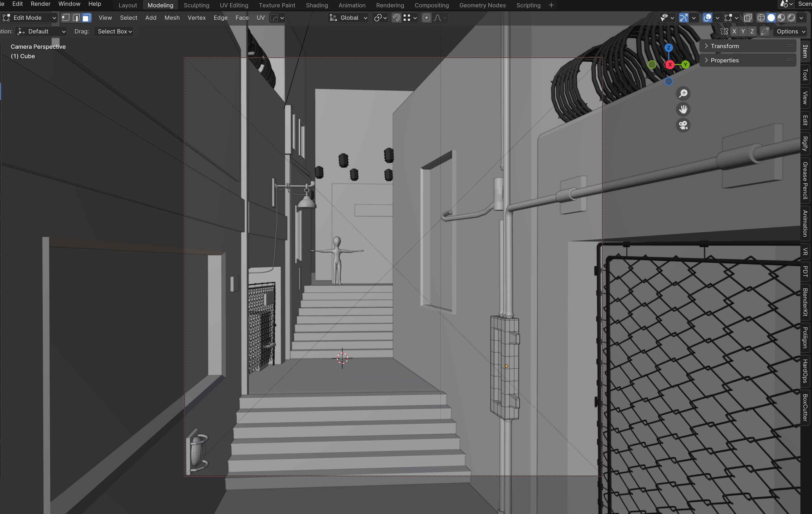812x514 pixels.
Task: Toggle Y axis mirror
Action: point(743,31)
